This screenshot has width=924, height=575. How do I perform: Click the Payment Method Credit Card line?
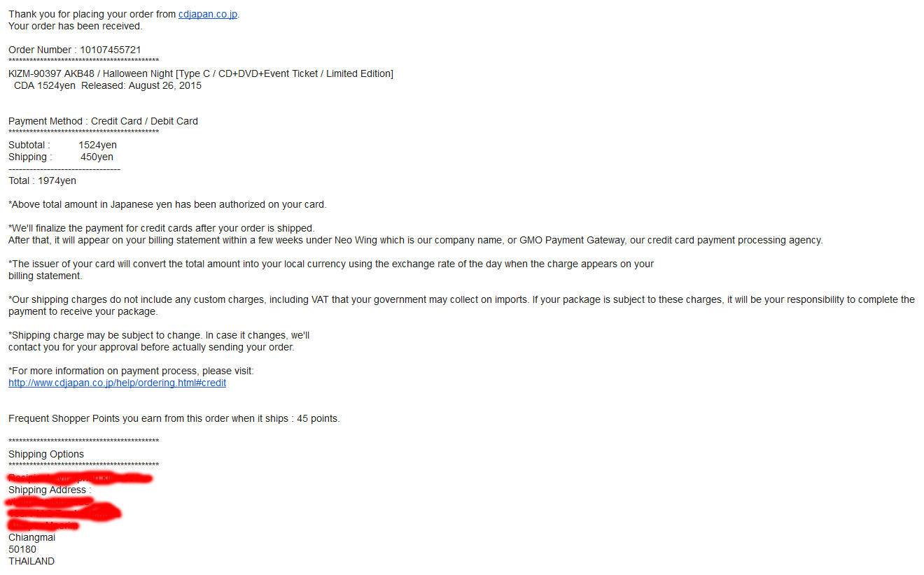[104, 121]
